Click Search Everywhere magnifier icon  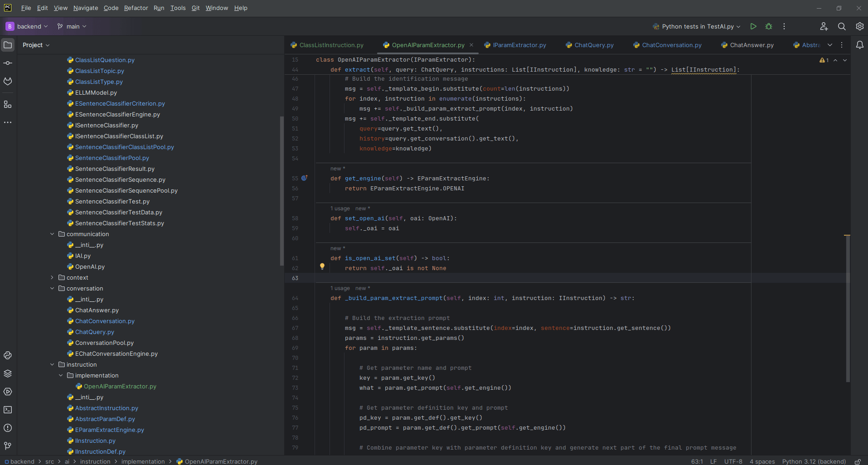pos(842,26)
